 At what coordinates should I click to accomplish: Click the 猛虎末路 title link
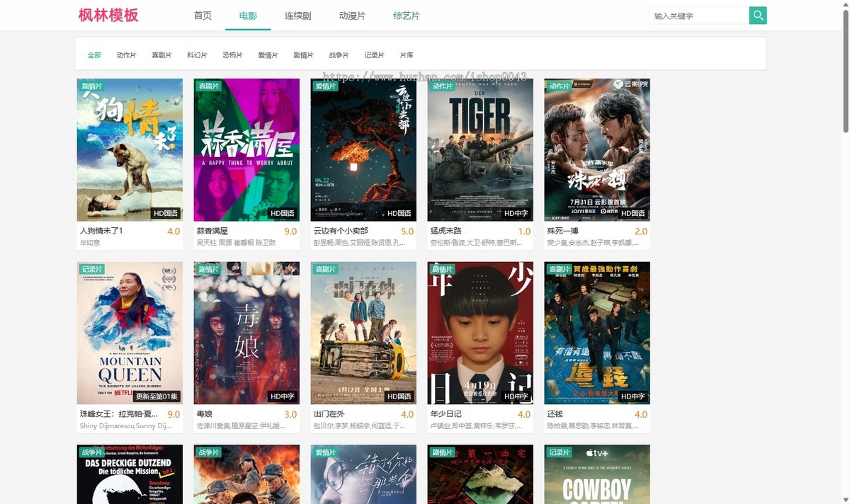[x=446, y=231]
